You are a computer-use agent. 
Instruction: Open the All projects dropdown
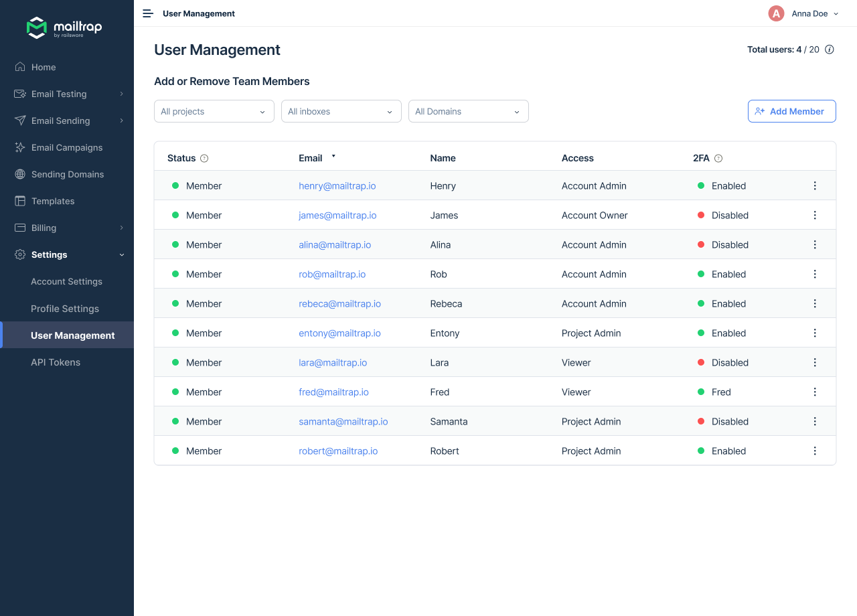click(214, 112)
